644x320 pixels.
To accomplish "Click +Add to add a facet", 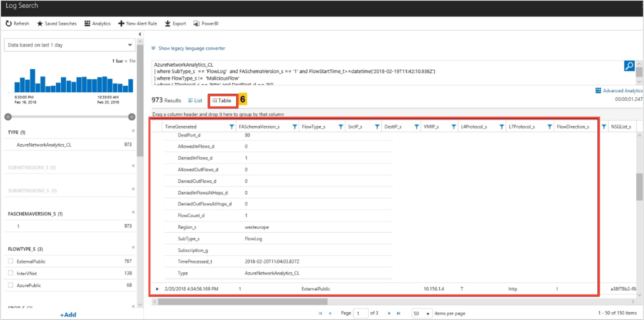I will 68,315.
